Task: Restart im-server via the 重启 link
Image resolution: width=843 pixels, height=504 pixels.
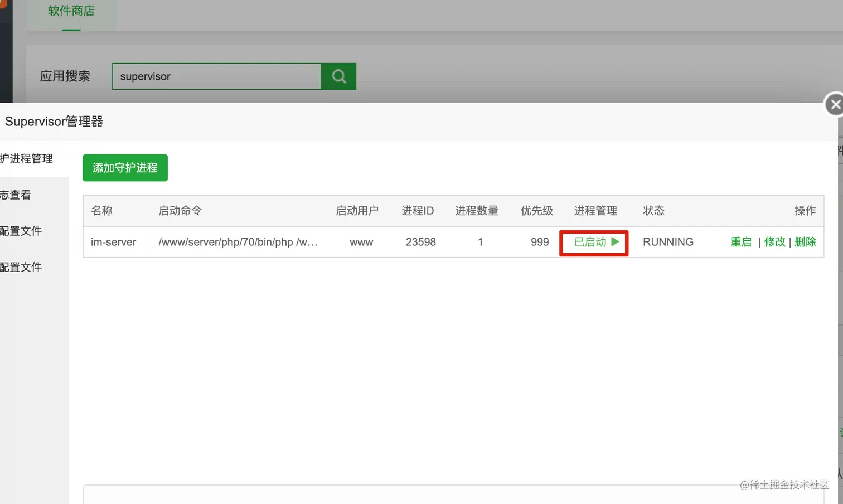Action: pos(741,242)
